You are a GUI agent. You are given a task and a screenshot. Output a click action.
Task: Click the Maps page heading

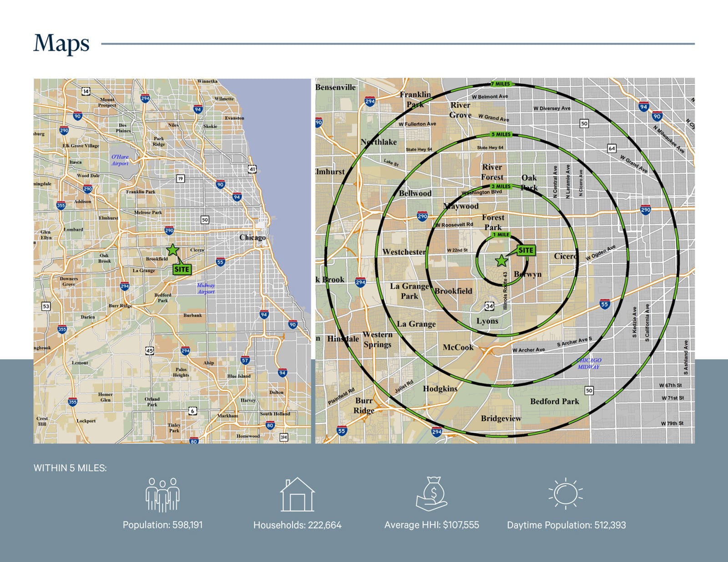click(61, 44)
